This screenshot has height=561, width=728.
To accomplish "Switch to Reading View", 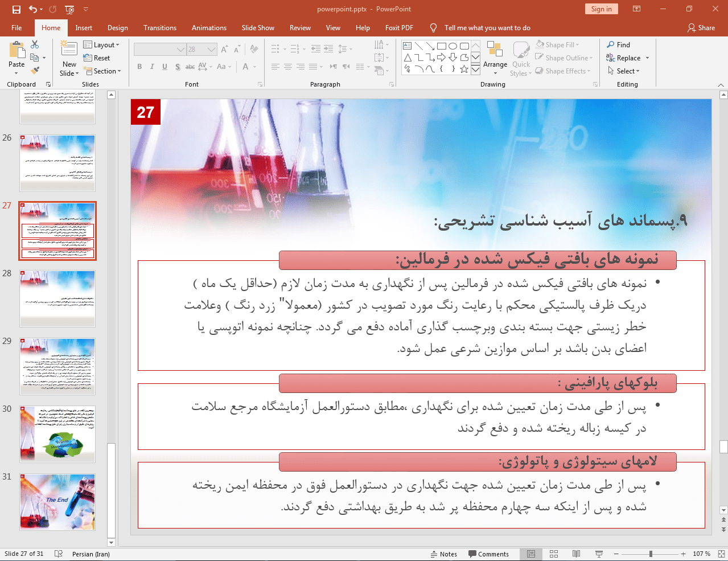I will 577,554.
